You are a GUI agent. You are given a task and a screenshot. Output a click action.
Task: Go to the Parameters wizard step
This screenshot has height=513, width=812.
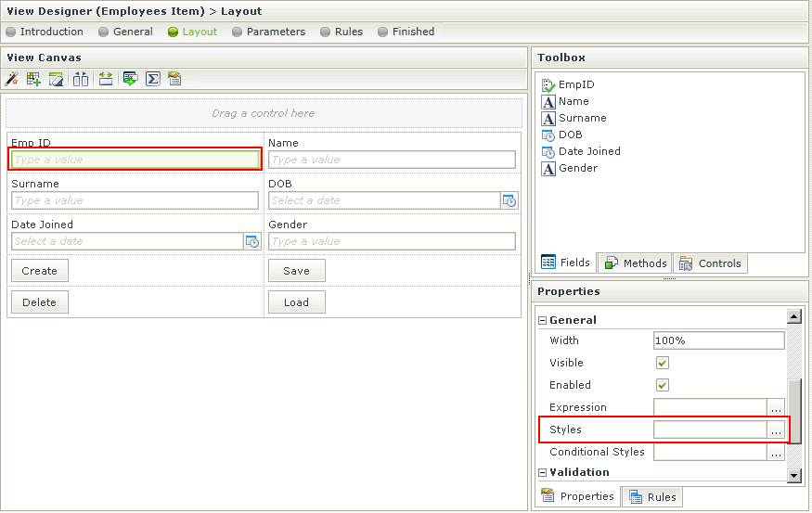(x=269, y=32)
